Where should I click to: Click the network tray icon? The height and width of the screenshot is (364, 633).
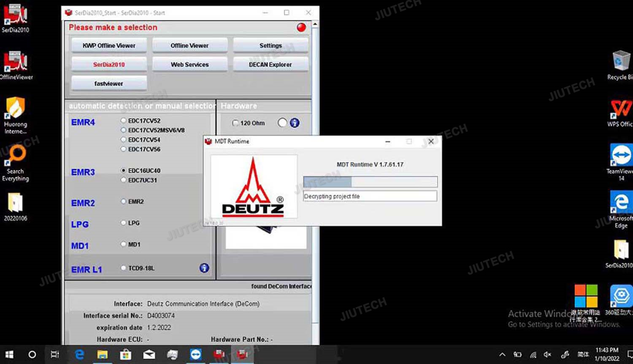pos(533,355)
